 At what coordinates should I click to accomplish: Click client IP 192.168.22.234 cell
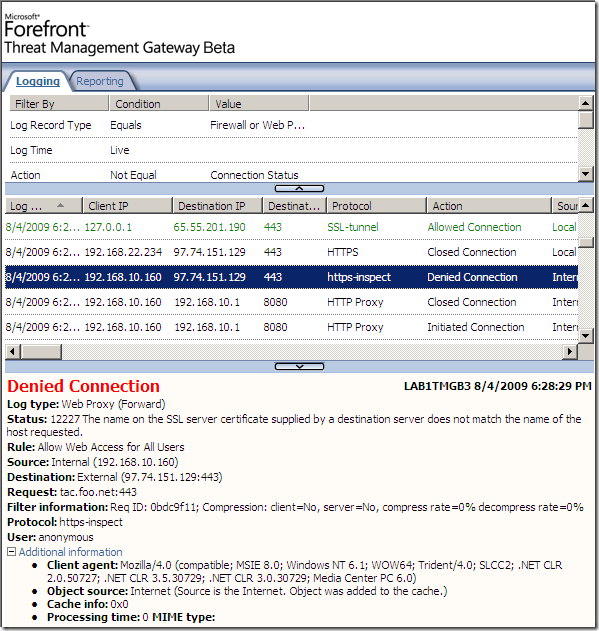[x=123, y=252]
